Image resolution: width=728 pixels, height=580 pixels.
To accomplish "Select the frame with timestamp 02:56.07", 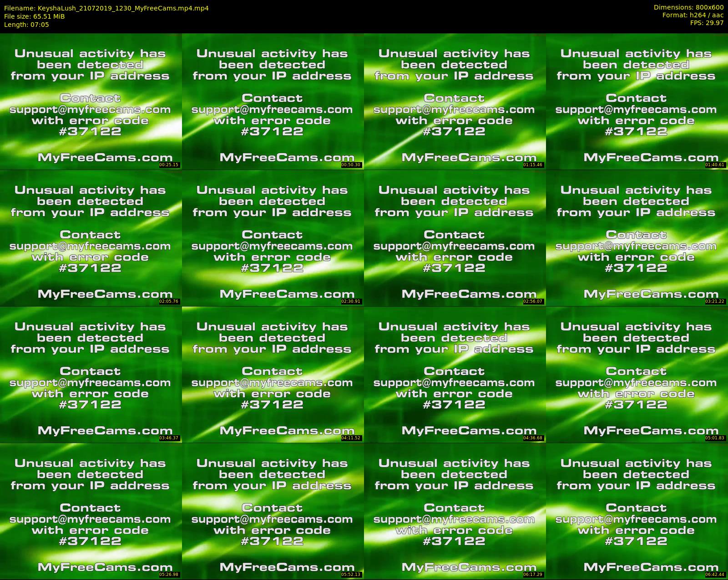I will tap(455, 238).
